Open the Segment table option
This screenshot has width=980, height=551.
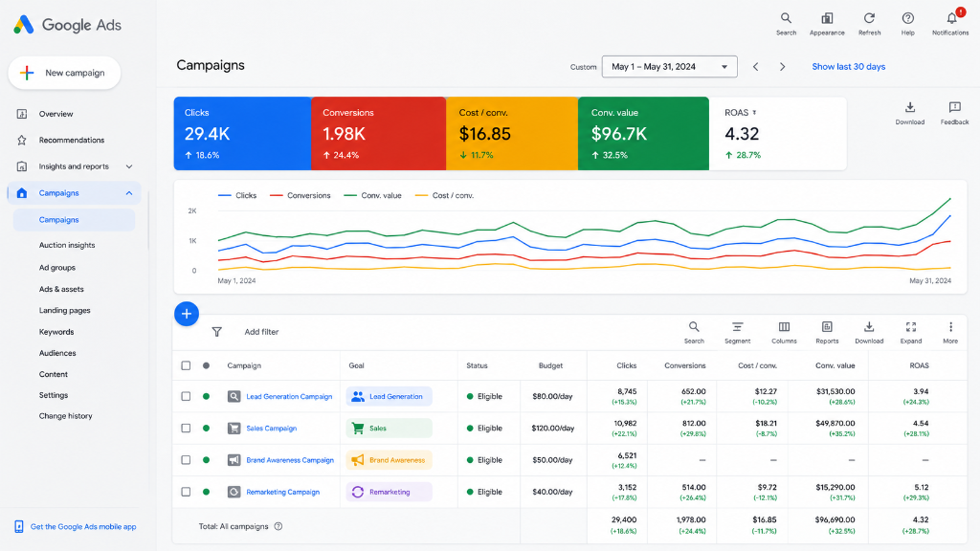click(738, 332)
